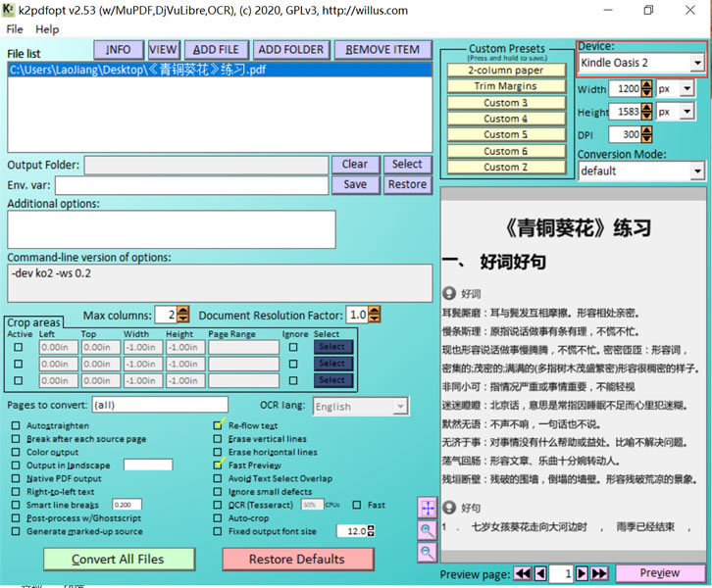712x588 pixels.
Task: Enable Native PDF output checkbox
Action: 16,479
